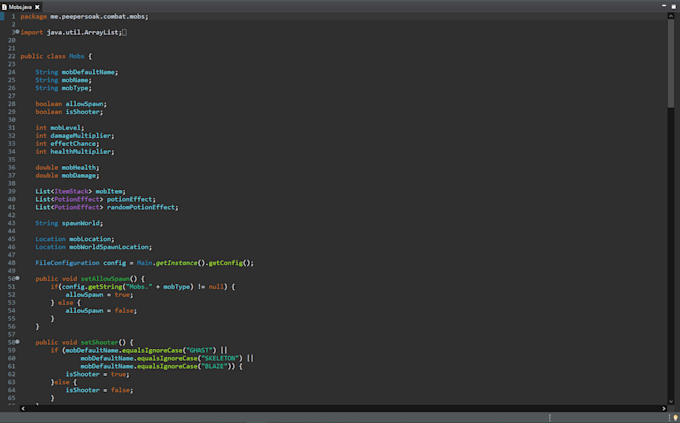Click line number 48 in the gutter

pyautogui.click(x=12, y=263)
